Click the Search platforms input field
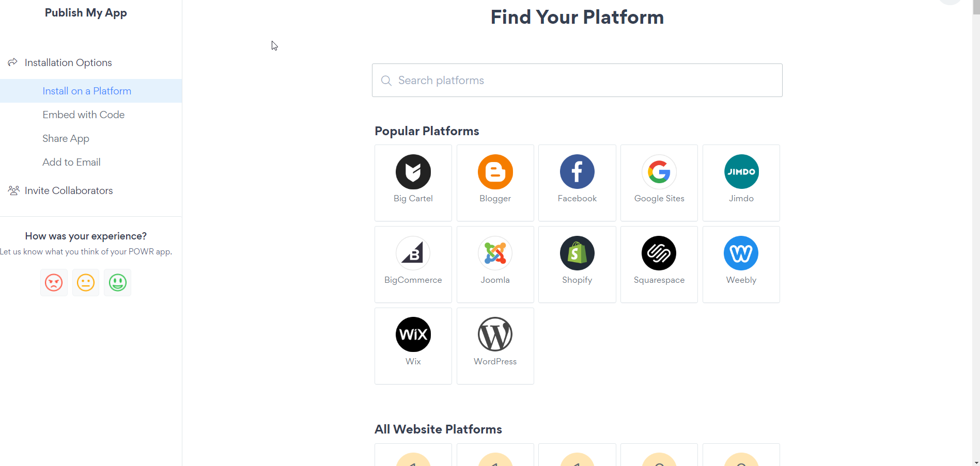This screenshot has width=980, height=466. click(x=577, y=81)
